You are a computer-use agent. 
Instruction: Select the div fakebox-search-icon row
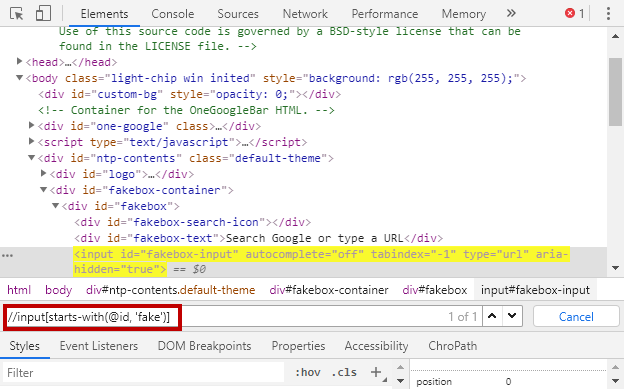pyautogui.click(x=193, y=222)
